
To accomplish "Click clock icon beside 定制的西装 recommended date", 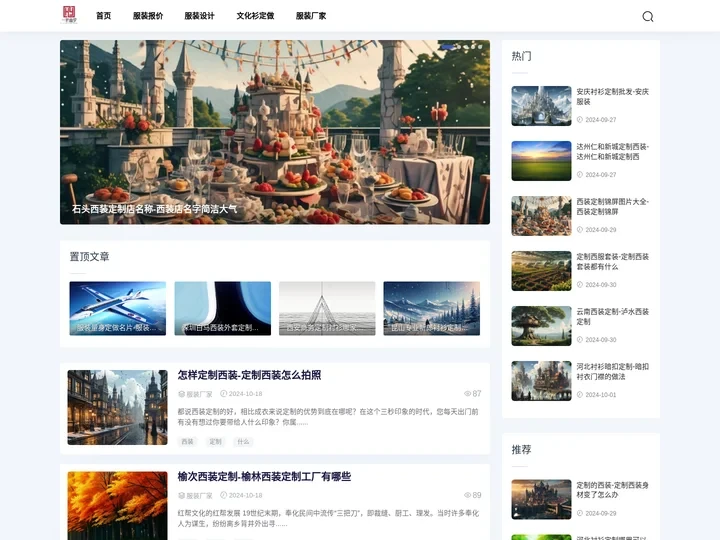I will 579,513.
